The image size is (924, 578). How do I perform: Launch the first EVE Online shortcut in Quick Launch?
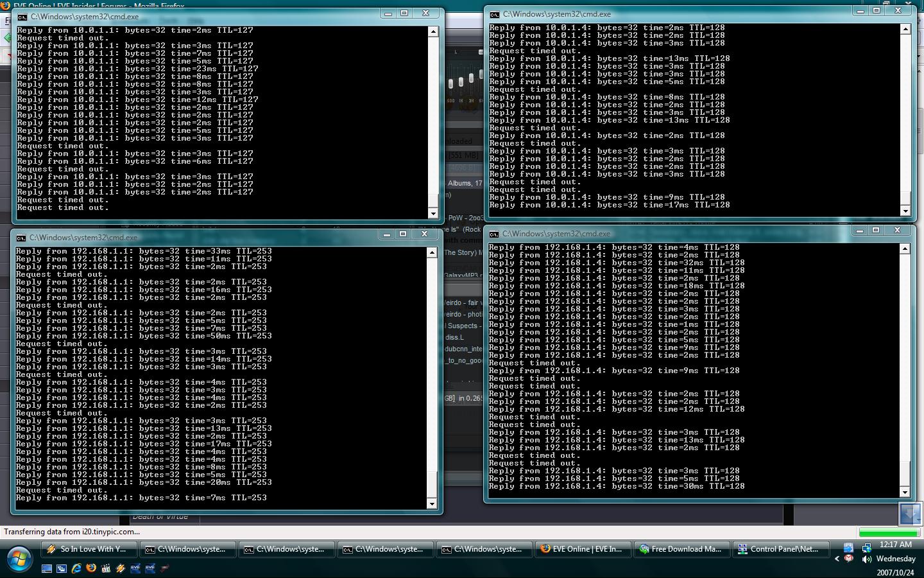135,568
